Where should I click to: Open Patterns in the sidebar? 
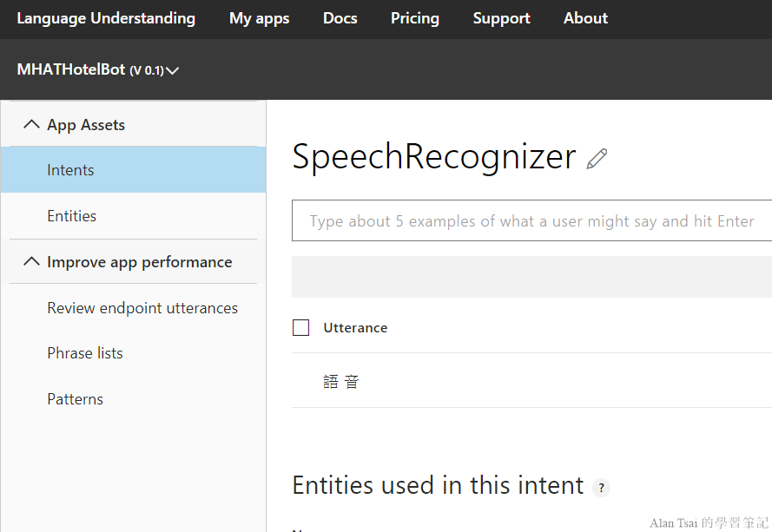[75, 399]
